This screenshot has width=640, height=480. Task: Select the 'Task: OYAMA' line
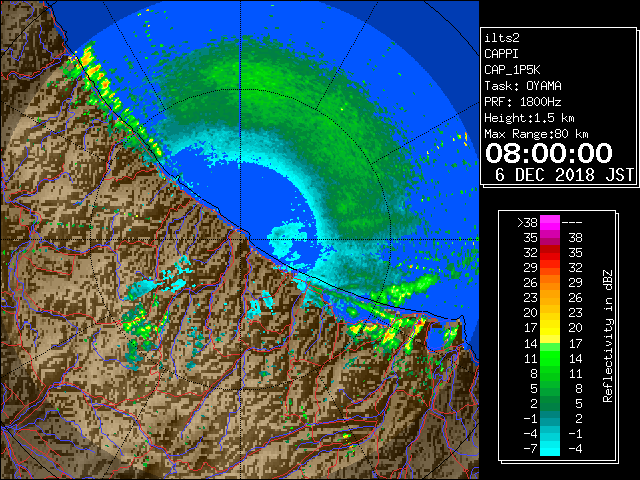[x=523, y=86]
